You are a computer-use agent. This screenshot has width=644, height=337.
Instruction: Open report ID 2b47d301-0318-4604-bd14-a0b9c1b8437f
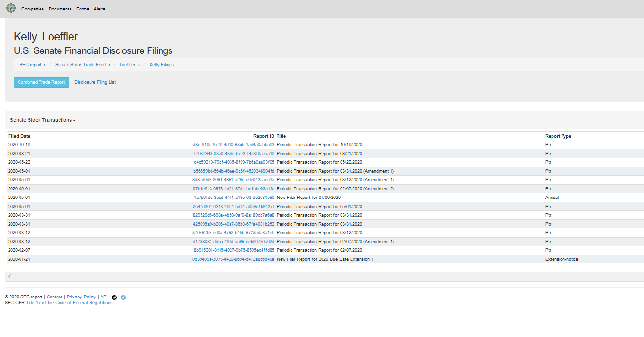233,207
